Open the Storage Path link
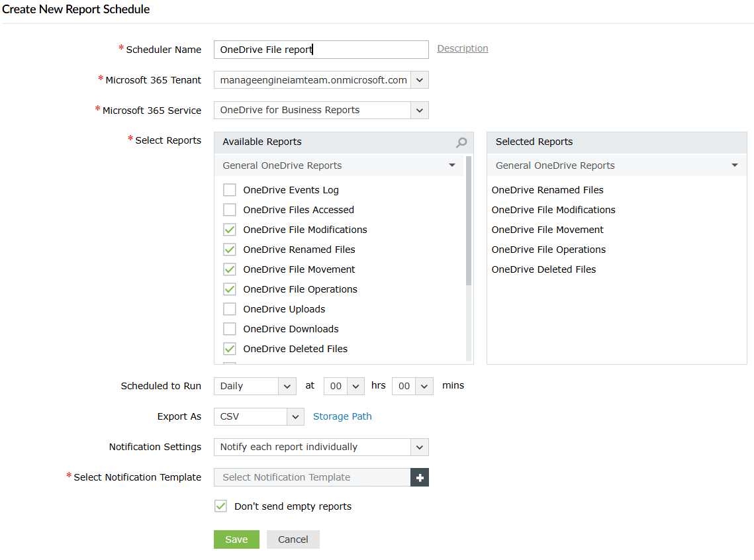Screen dimensions: 754x560 click(342, 416)
